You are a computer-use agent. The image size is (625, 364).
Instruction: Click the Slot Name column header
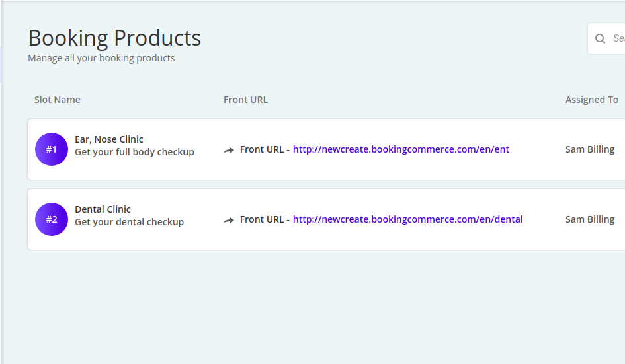click(58, 100)
